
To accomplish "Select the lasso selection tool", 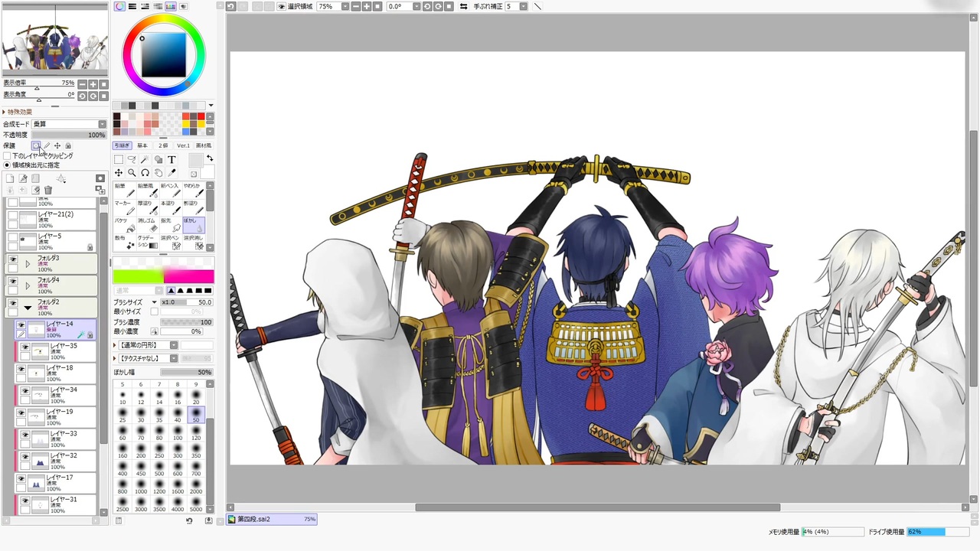I will click(x=132, y=160).
